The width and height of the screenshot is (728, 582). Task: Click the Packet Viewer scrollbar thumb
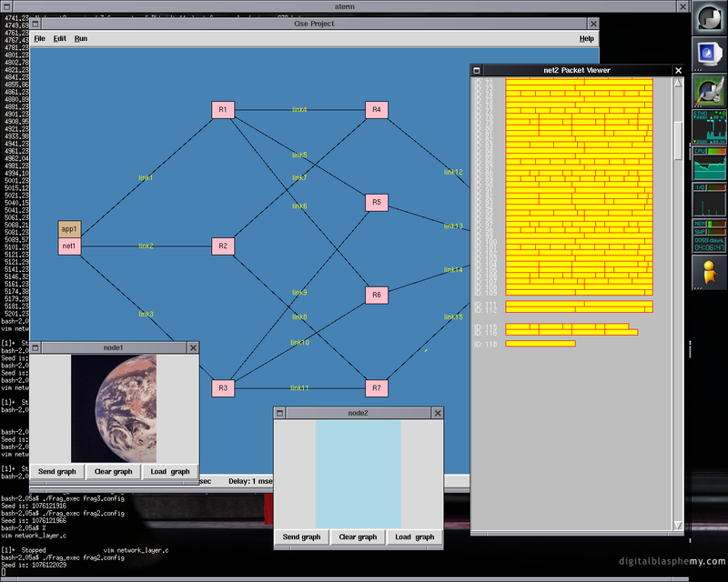coord(678,141)
